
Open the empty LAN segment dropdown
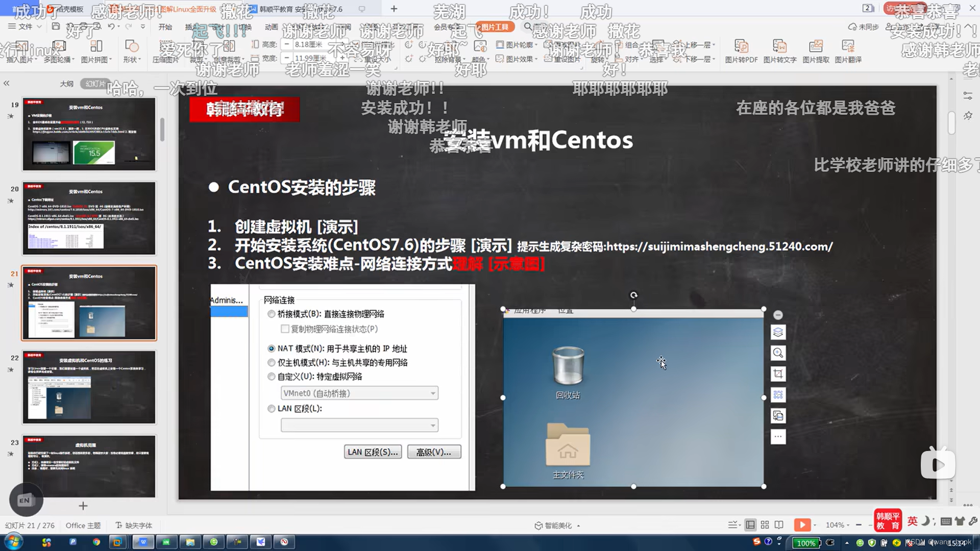tap(359, 425)
